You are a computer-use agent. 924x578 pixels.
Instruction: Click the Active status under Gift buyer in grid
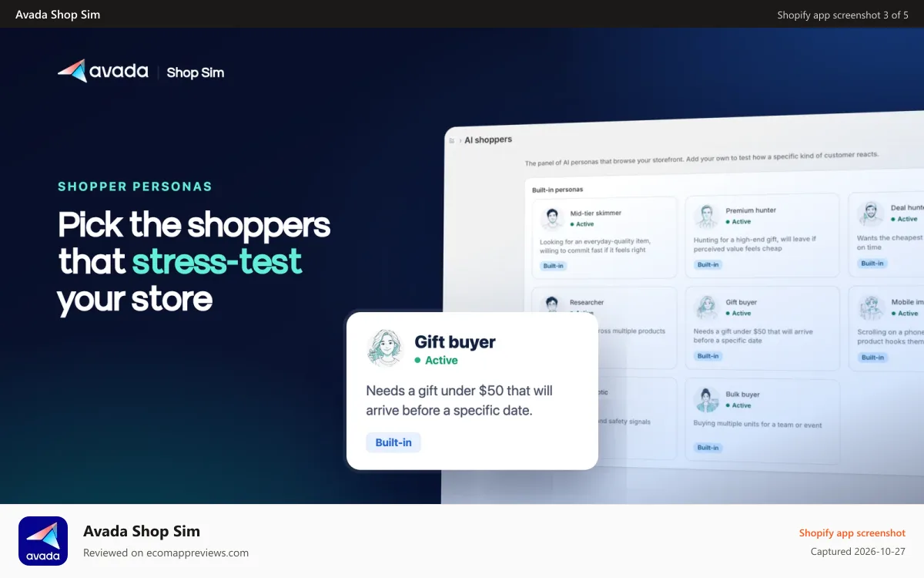pos(738,314)
